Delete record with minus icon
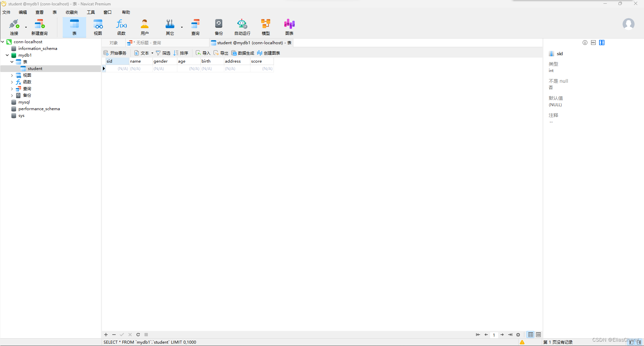The height and width of the screenshot is (346, 644). [x=114, y=335]
